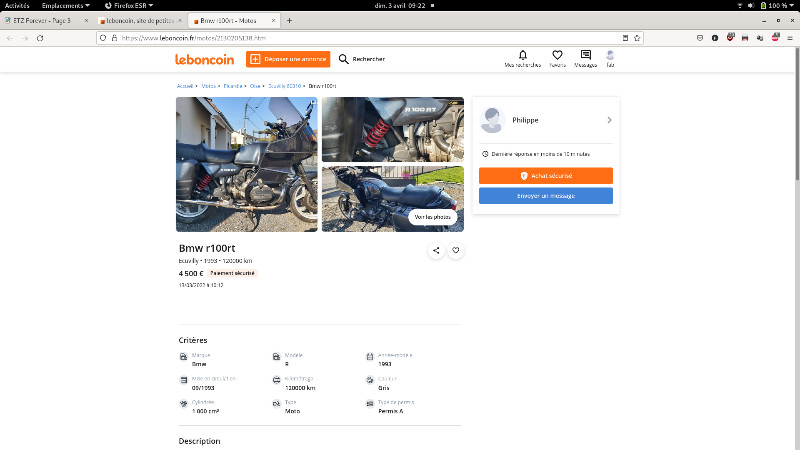Open the clock dim. 3 avril 09:22
This screenshot has width=800, height=450.
(x=400, y=6)
